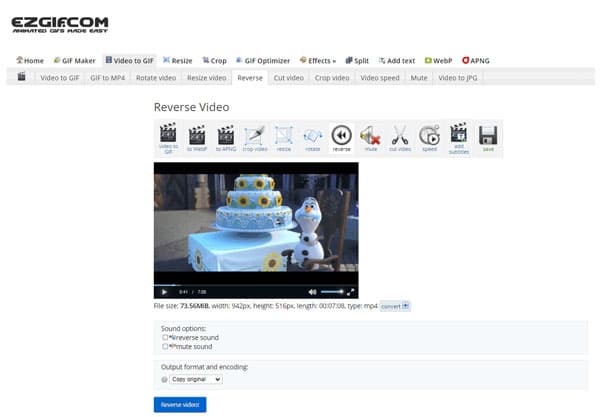Click the help icon beside the output format dropdown
This screenshot has height=417, width=600.
click(x=165, y=379)
